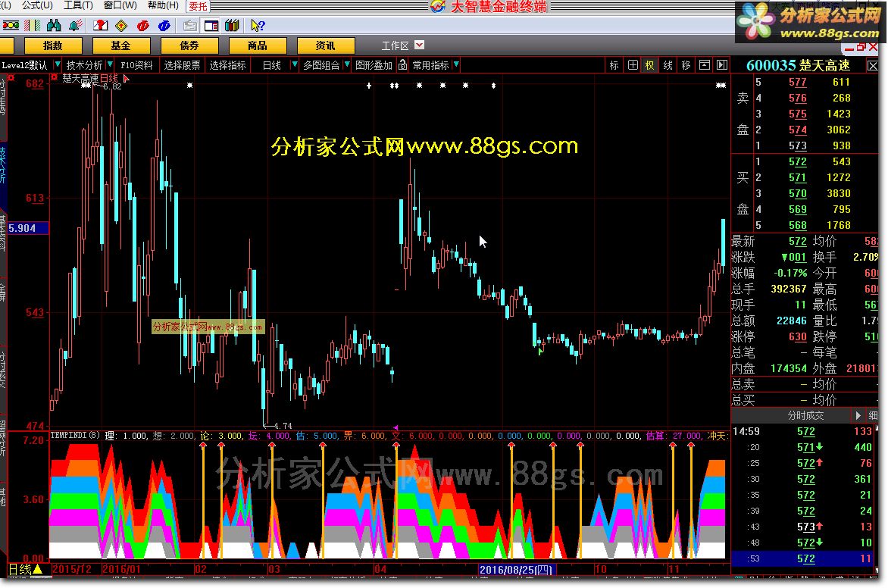The width and height of the screenshot is (888, 588).
Task: Switch to the 指数 tab
Action: click(53, 45)
